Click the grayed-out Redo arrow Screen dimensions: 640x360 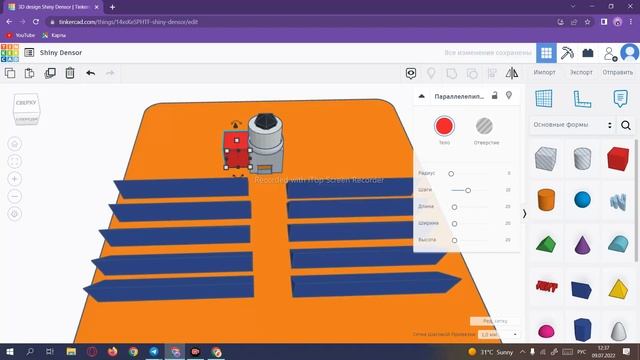(110, 73)
